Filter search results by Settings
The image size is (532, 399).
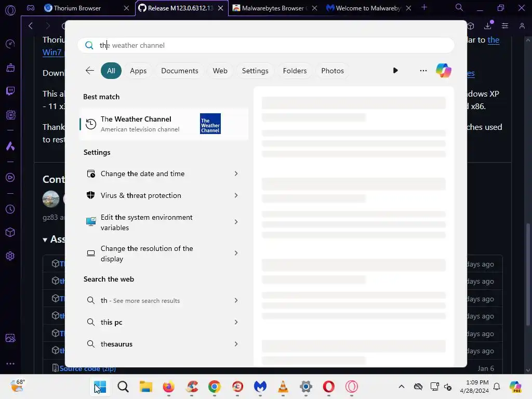coord(255,71)
